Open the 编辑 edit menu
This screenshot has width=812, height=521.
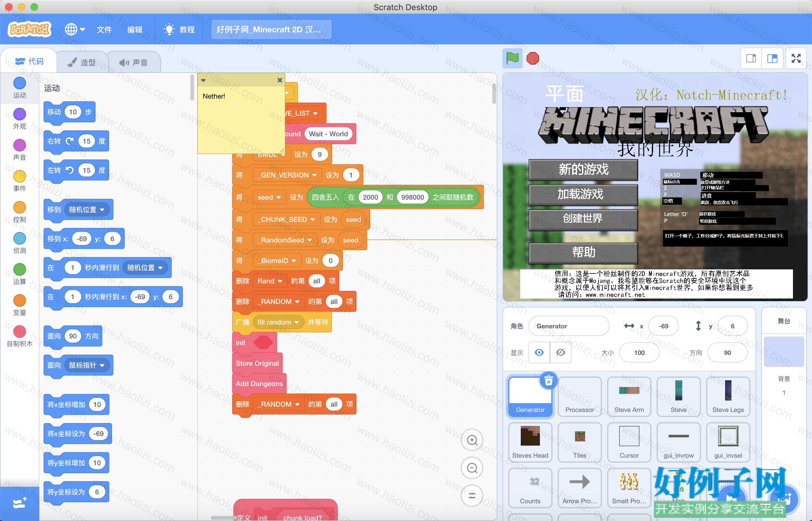click(135, 29)
